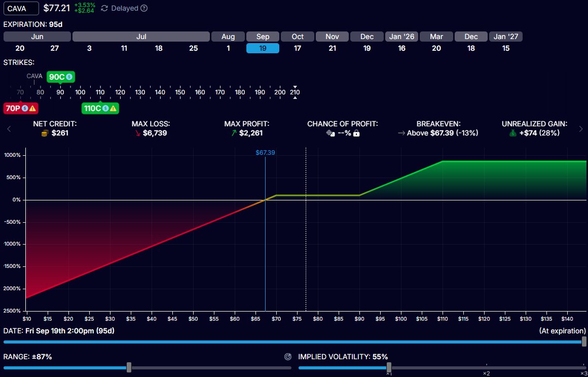588x377 pixels.
Task: Expand more stats using the right chevron
Action: (x=581, y=129)
